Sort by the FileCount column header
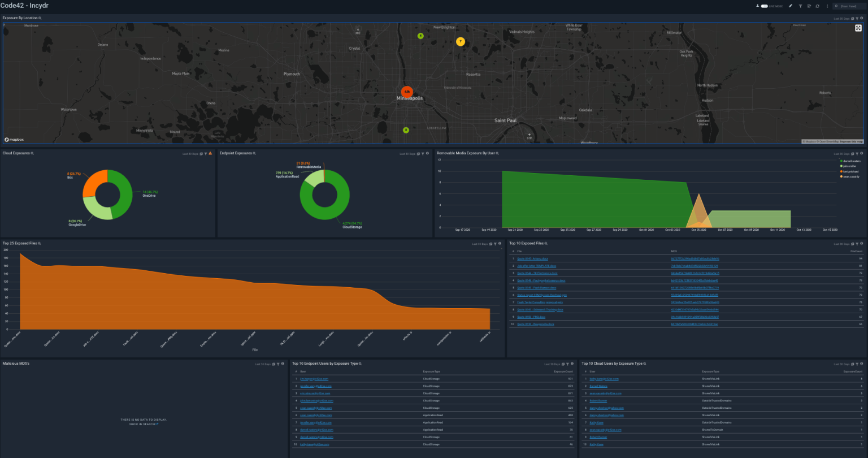 857,251
